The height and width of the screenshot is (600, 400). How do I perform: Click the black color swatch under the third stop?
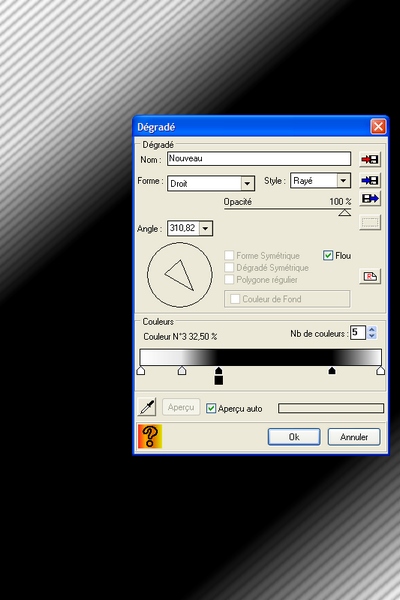pos(219,380)
